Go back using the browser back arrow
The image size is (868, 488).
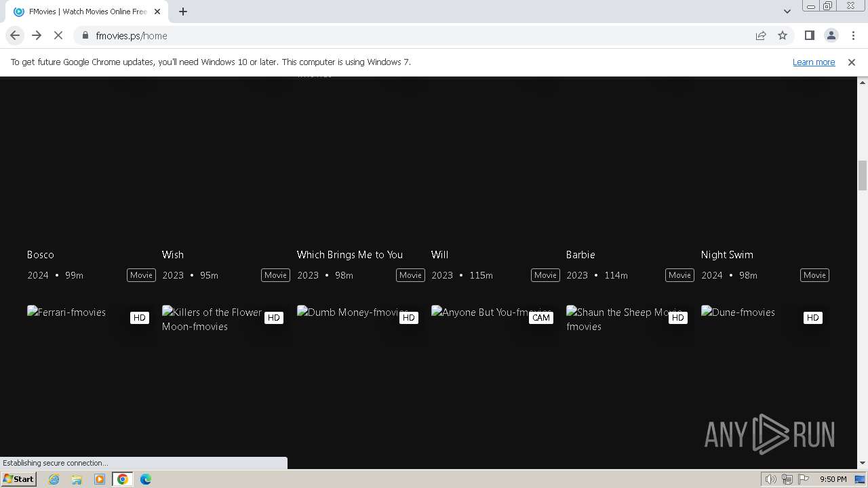click(15, 35)
